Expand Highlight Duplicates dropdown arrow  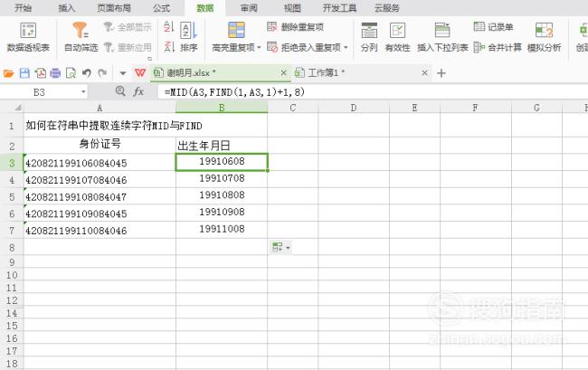[x=259, y=48]
